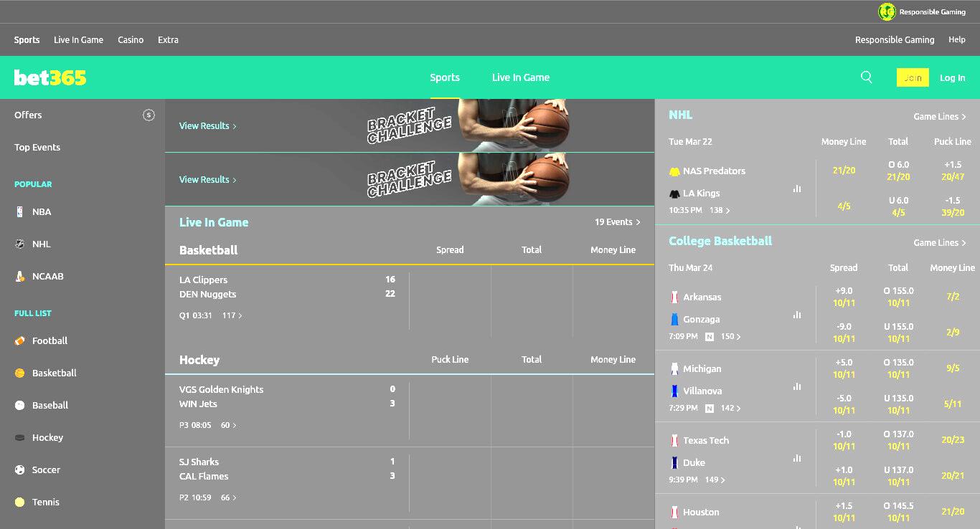Switch to Sports tab in green header
This screenshot has height=529, width=980.
coord(445,77)
